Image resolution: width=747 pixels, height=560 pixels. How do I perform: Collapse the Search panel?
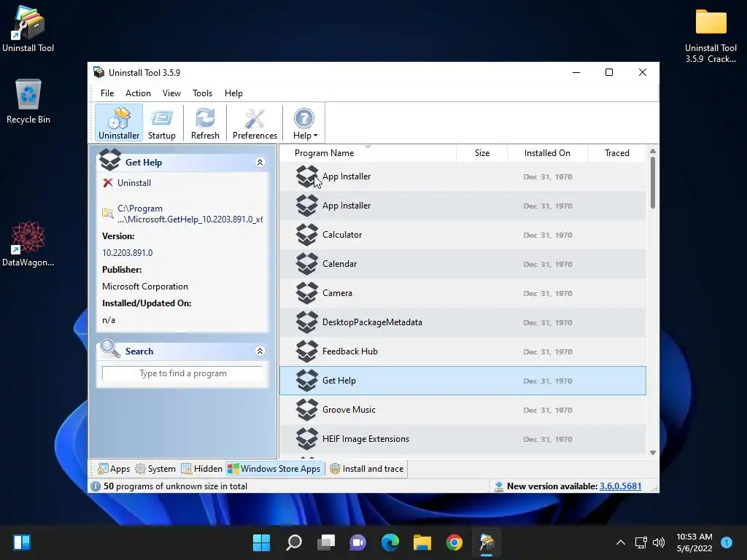click(260, 351)
